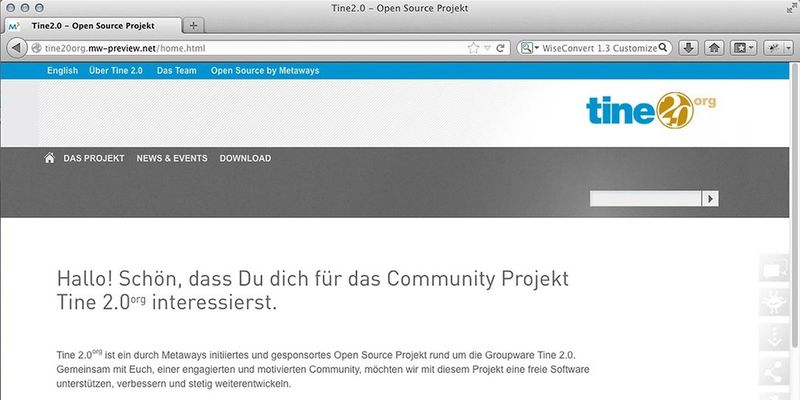The height and width of the screenshot is (400, 800).
Task: Click the page vertical scrollbar
Action: (795, 204)
